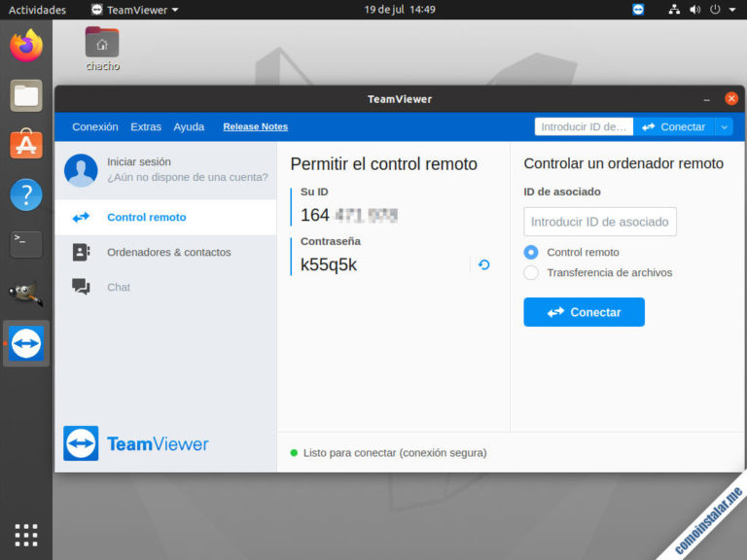The height and width of the screenshot is (560, 747).
Task: Select Transferencia de archivos radio option
Action: [x=531, y=272]
